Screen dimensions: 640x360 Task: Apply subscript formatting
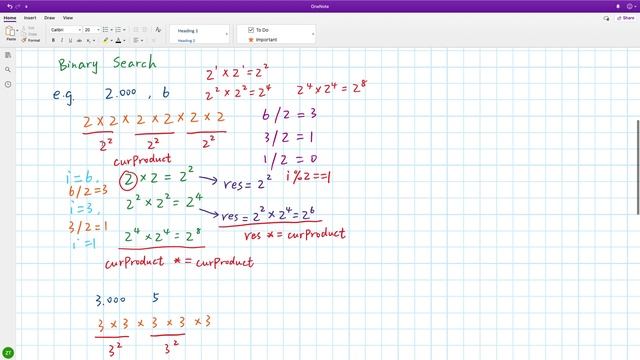click(x=88, y=40)
